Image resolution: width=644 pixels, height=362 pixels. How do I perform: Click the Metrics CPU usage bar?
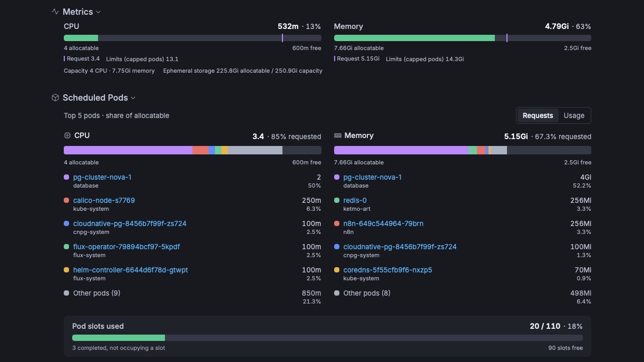(192, 38)
